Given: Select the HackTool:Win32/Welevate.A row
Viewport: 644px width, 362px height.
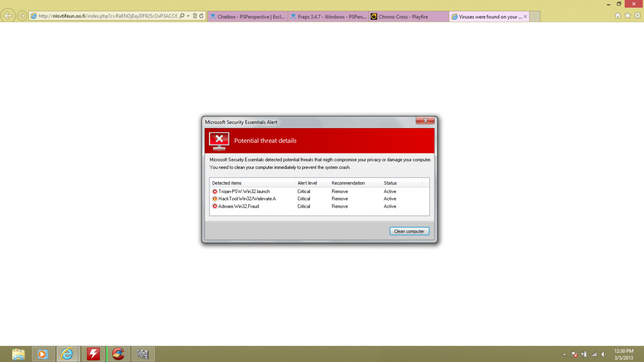Looking at the screenshot, I should point(319,199).
